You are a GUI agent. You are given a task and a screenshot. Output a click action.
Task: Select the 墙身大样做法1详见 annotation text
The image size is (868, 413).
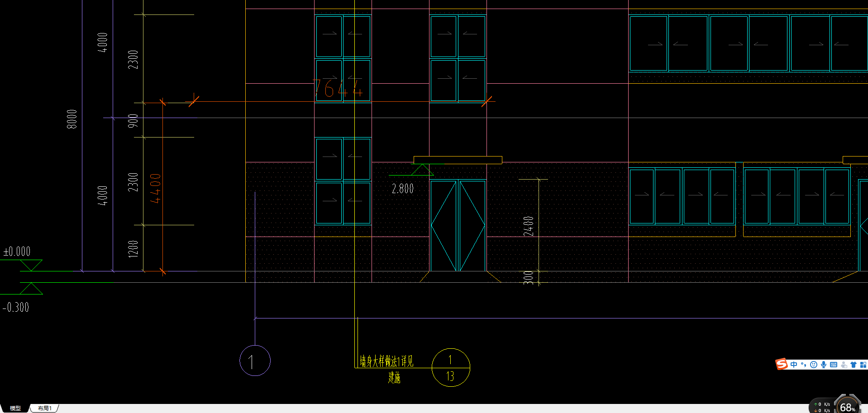point(386,361)
